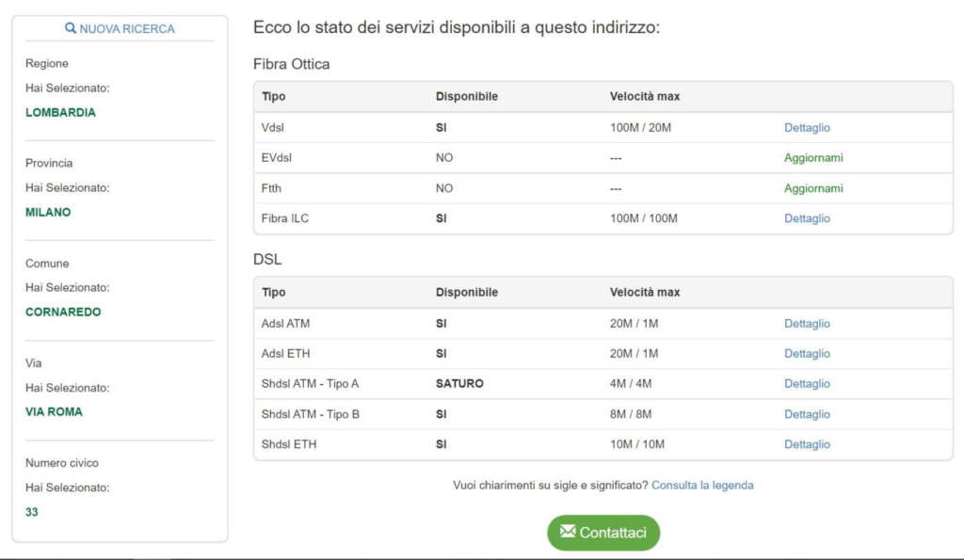Open Dettaglio for Shdsl ATM - Tipo A
Image resolution: width=964 pixels, height=560 pixels.
pyautogui.click(x=807, y=384)
